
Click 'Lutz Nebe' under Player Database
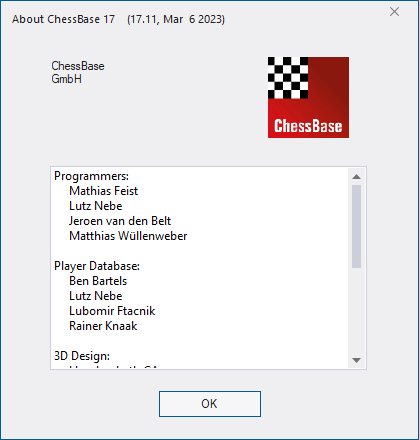coord(96,296)
